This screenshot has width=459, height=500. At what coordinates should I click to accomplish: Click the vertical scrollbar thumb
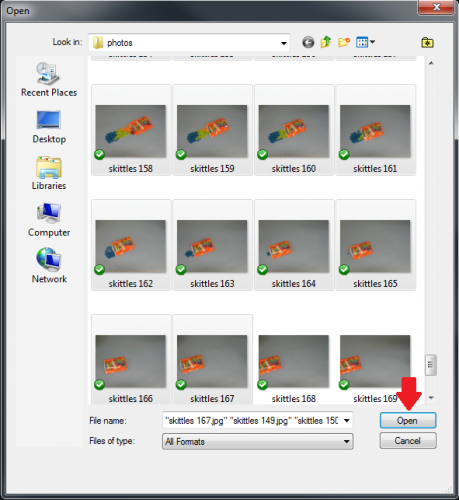click(431, 365)
